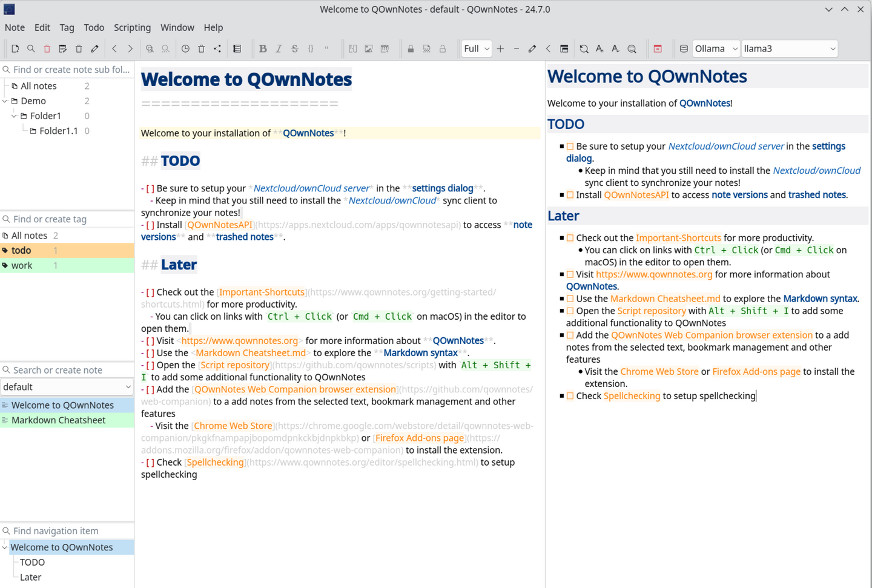Click the 'Search or create note' field

coord(67,370)
